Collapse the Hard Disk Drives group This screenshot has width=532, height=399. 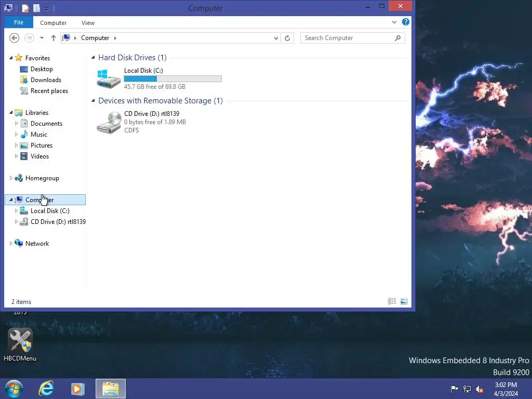[x=93, y=58]
